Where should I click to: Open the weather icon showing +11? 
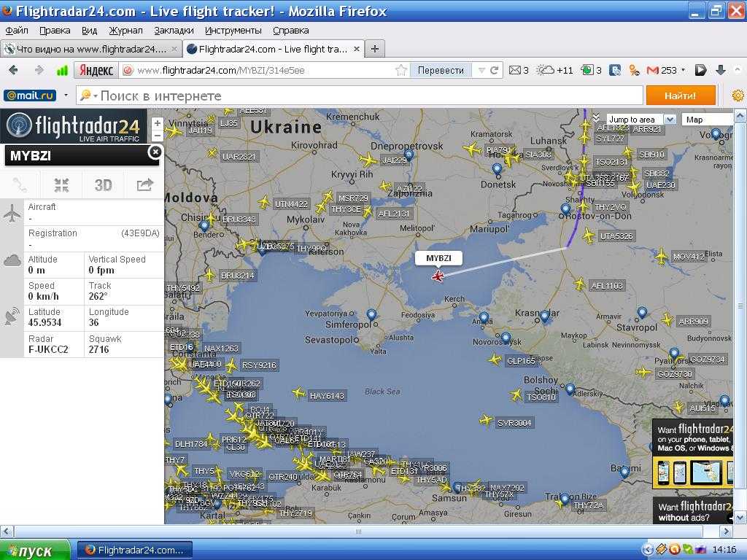[x=545, y=71]
